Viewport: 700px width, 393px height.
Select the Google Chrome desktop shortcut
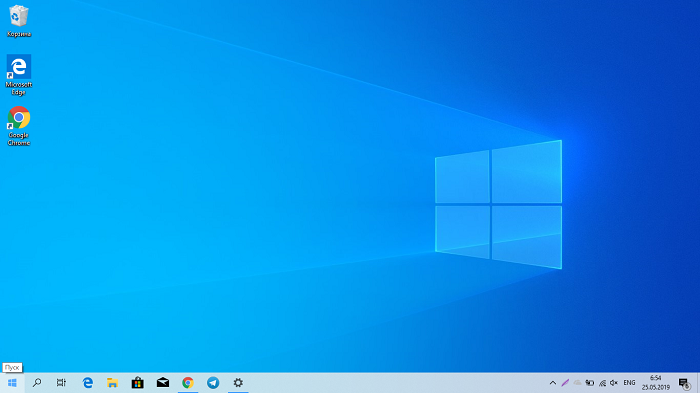click(19, 126)
